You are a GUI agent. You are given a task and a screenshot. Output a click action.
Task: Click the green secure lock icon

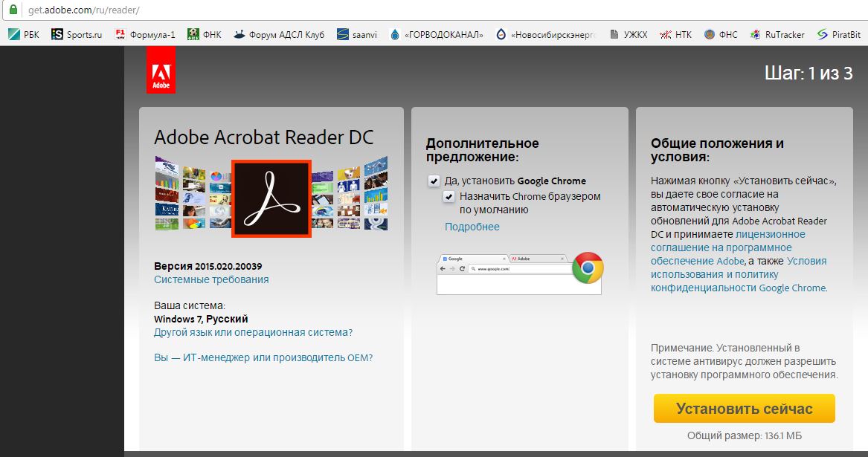13,10
